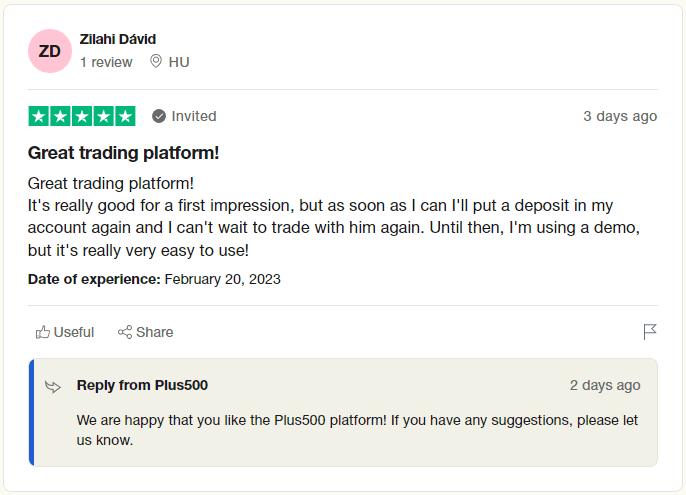Click the first green star

pos(38,116)
